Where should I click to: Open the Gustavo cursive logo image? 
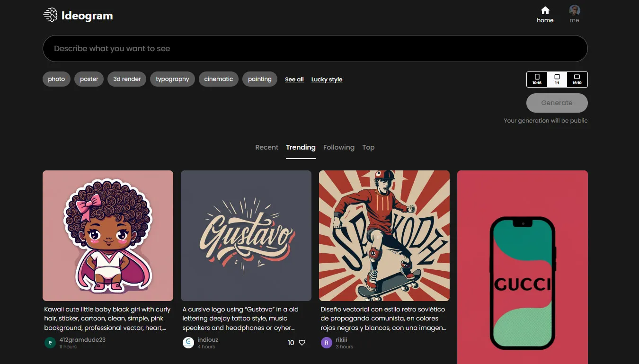coord(246,236)
